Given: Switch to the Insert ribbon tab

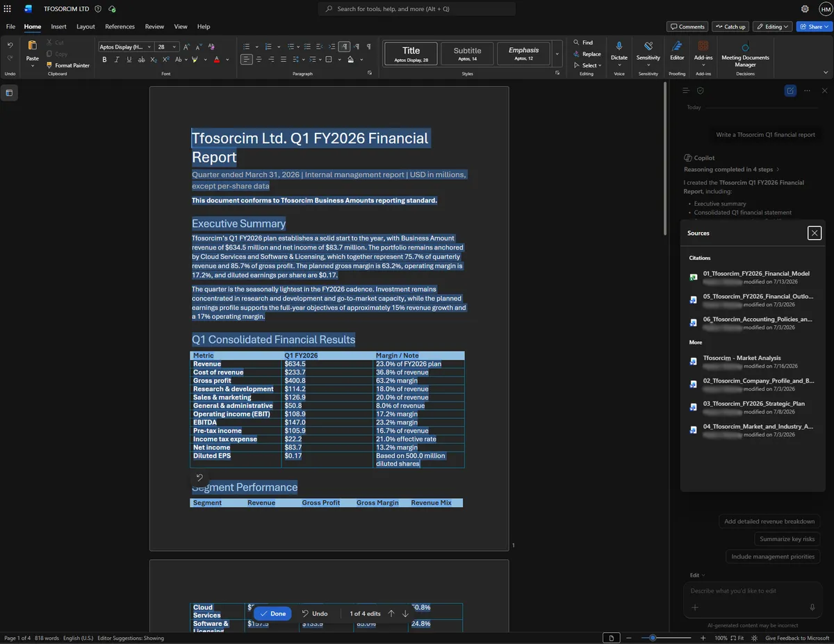Looking at the screenshot, I should point(58,26).
